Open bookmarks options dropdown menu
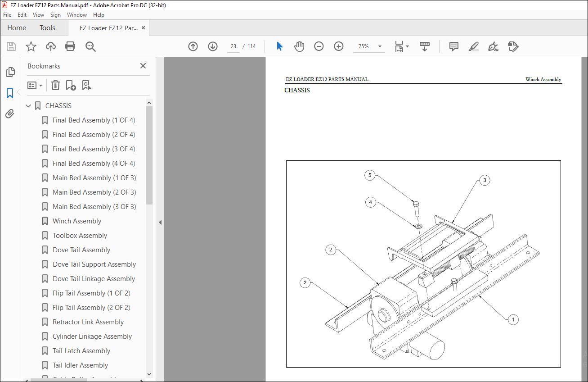The width and height of the screenshot is (588, 382). (35, 85)
